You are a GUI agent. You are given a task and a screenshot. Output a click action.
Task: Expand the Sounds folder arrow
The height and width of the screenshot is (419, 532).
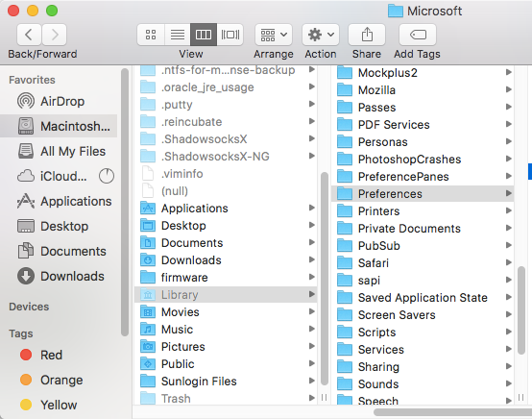click(x=508, y=383)
